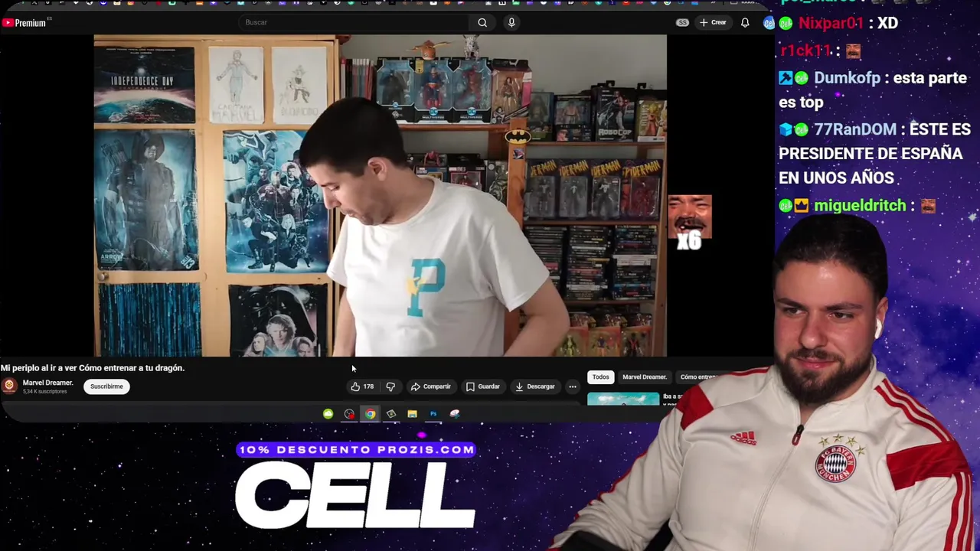Click the search magnifier button
Screen dimensions: 980x551
pyautogui.click(x=482, y=22)
